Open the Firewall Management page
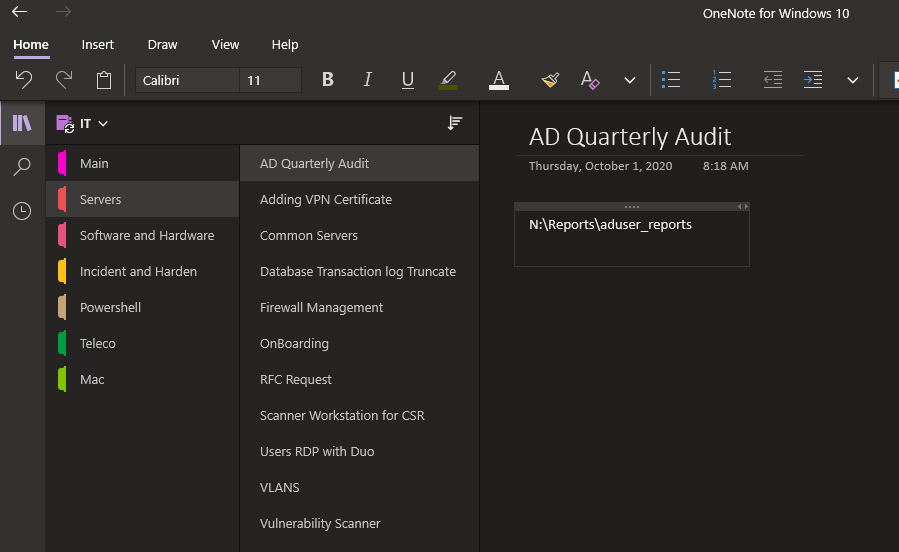This screenshot has width=899, height=552. tap(321, 307)
